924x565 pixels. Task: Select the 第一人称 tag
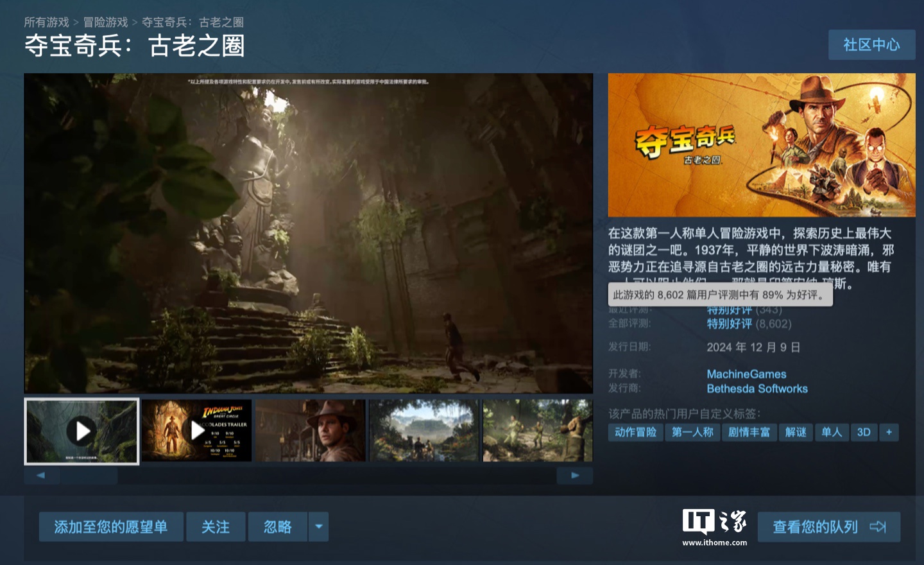click(x=692, y=432)
